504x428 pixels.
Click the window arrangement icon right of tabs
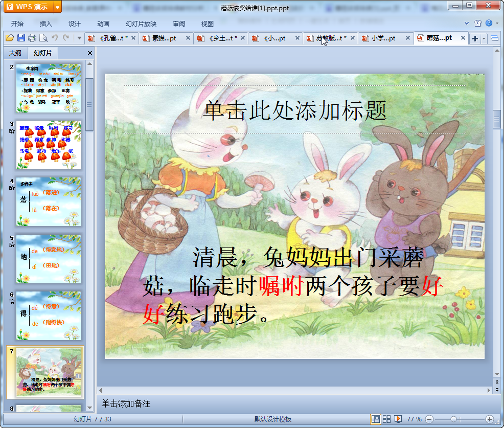point(495,38)
